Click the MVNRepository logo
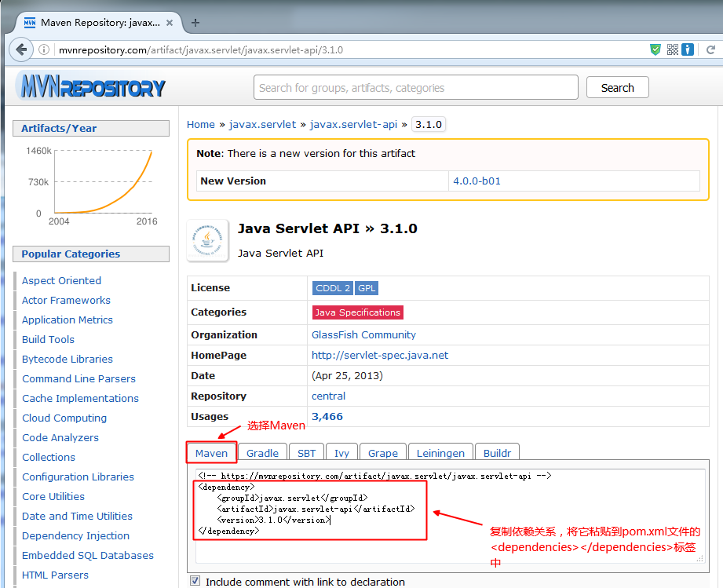This screenshot has height=588, width=723. (92, 86)
